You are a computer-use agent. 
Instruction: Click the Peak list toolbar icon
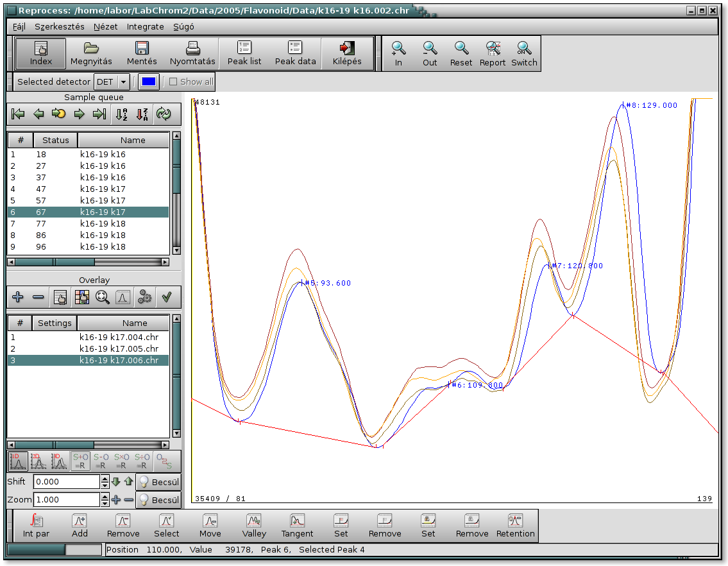coord(244,53)
